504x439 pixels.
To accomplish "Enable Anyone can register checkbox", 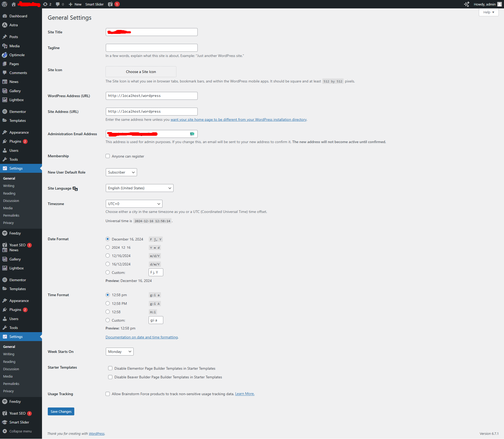I will click(108, 156).
